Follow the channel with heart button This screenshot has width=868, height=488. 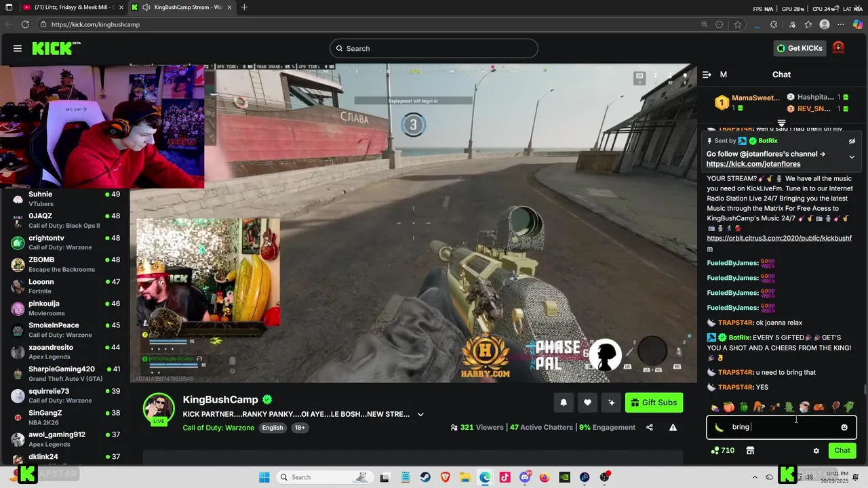[587, 403]
